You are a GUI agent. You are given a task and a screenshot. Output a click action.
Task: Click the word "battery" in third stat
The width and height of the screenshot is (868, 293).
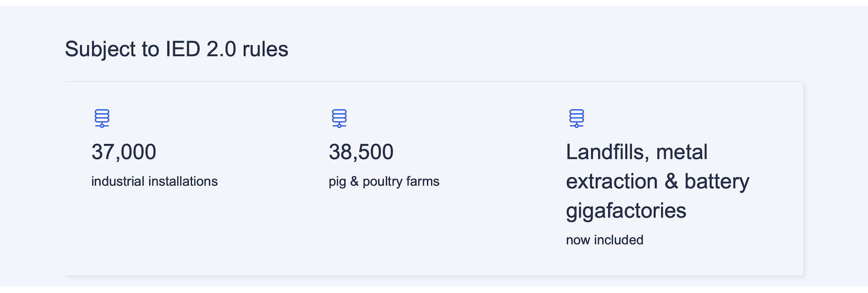point(717,182)
